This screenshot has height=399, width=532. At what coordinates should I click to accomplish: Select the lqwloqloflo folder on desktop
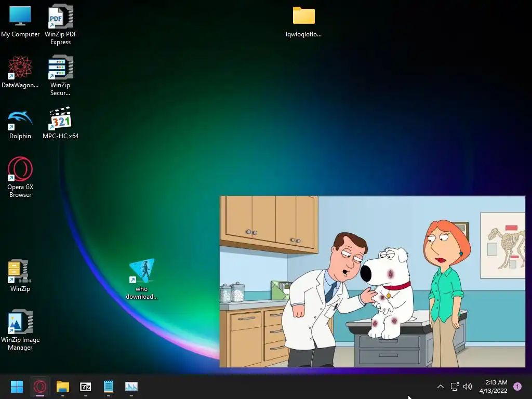pyautogui.click(x=303, y=22)
